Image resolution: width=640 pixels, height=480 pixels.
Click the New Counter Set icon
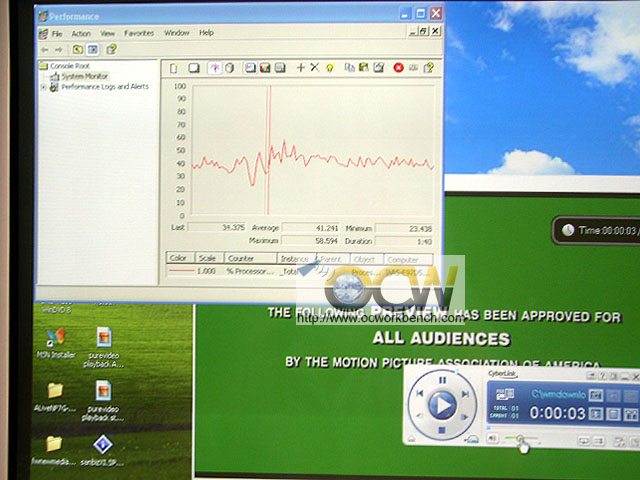click(174, 68)
